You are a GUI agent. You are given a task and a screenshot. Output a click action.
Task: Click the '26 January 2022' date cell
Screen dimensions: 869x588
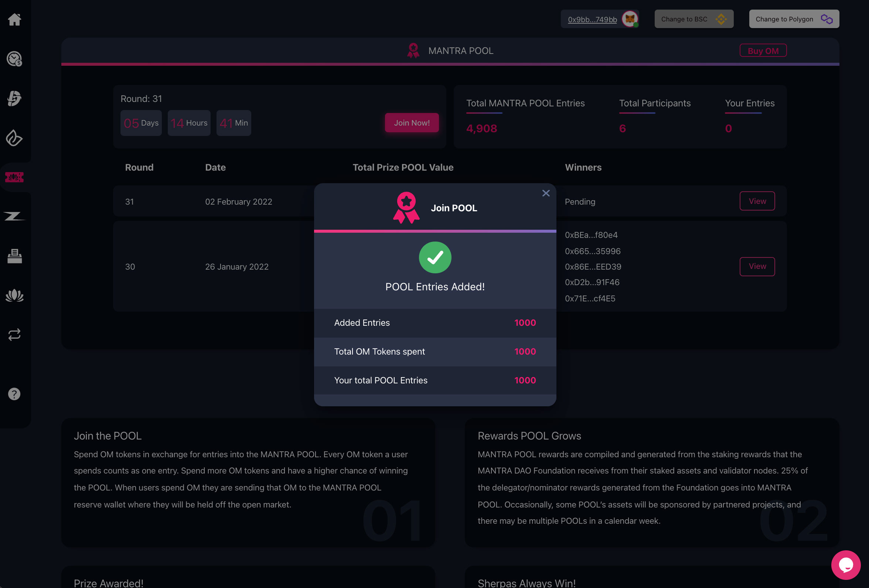point(237,267)
